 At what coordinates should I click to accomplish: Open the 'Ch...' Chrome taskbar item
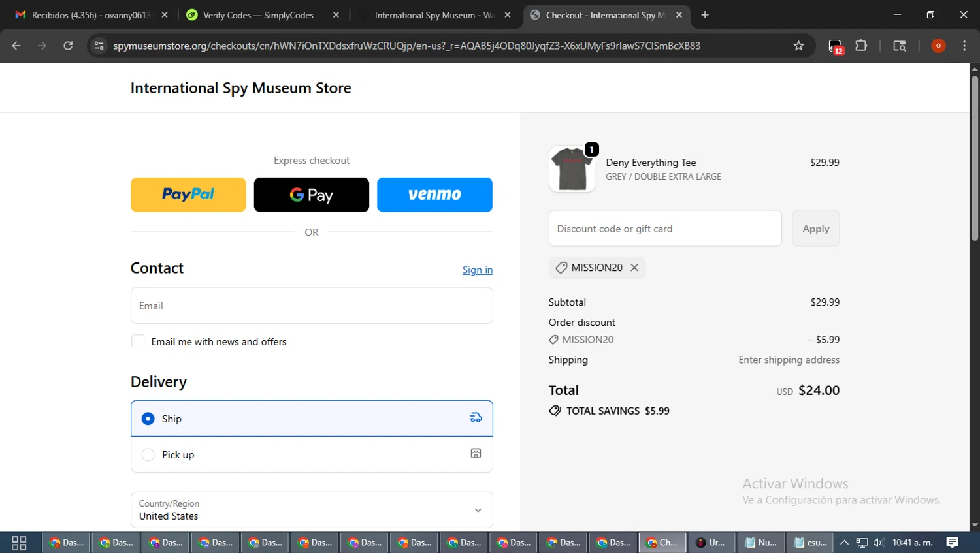tap(662, 543)
